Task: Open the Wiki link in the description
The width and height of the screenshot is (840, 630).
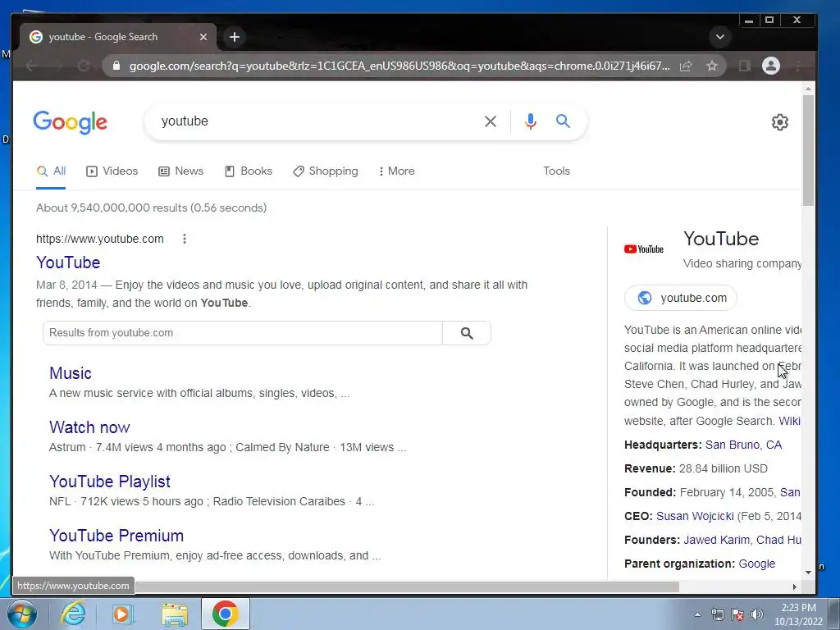Action: (x=789, y=421)
